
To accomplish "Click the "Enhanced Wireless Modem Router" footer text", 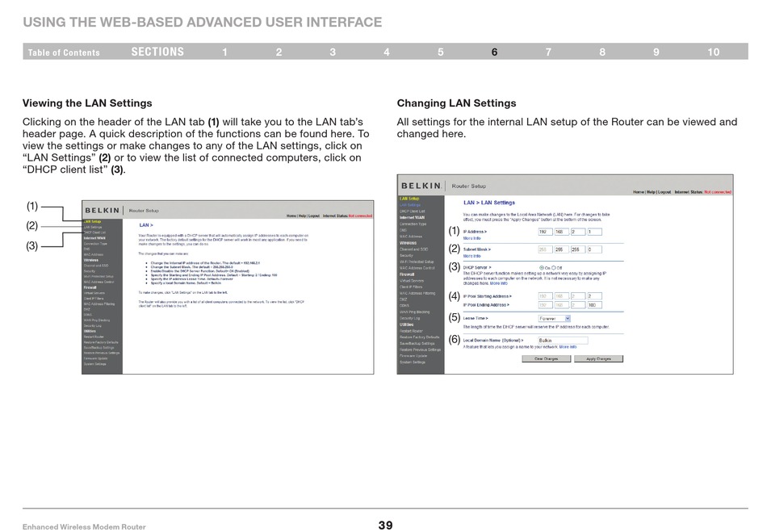I will pos(84,526).
